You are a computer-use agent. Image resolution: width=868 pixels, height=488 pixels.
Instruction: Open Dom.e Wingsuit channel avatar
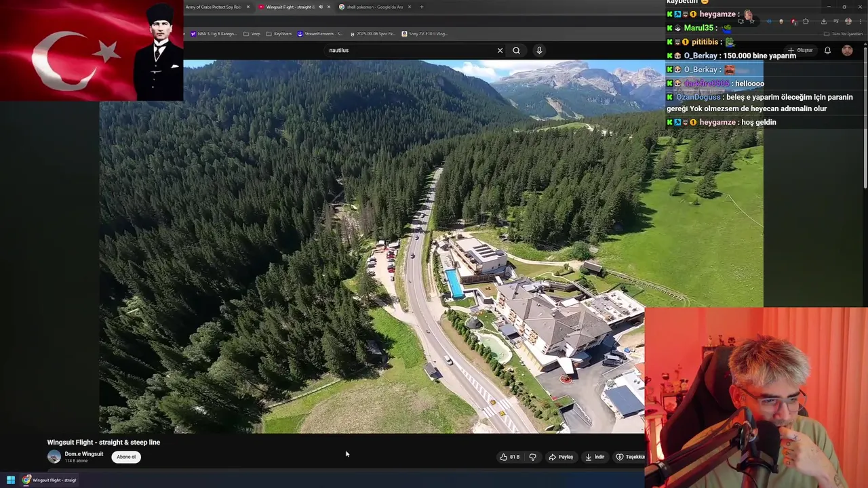pos(54,457)
